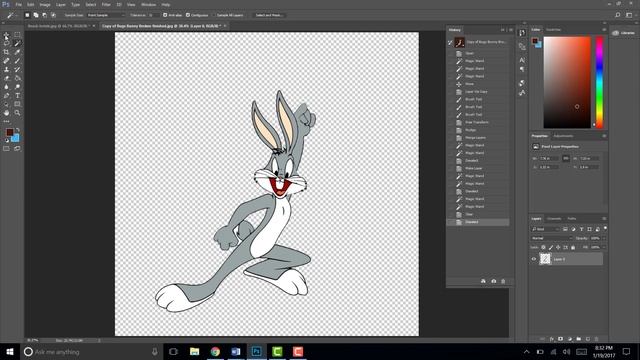The height and width of the screenshot is (360, 640).
Task: Select the Pen tool
Action: click(x=6, y=96)
